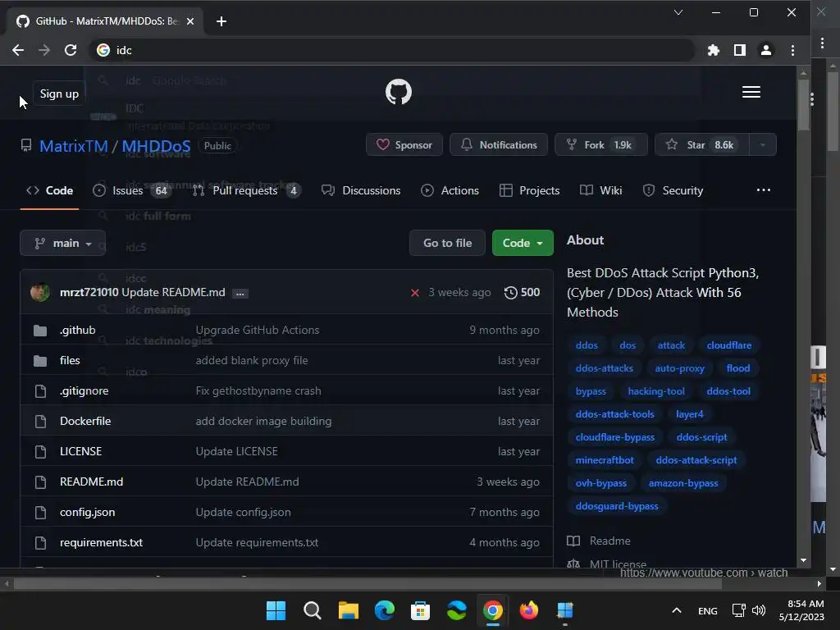This screenshot has height=630, width=840.
Task: Open the more repository tabs ellipsis
Action: [764, 190]
